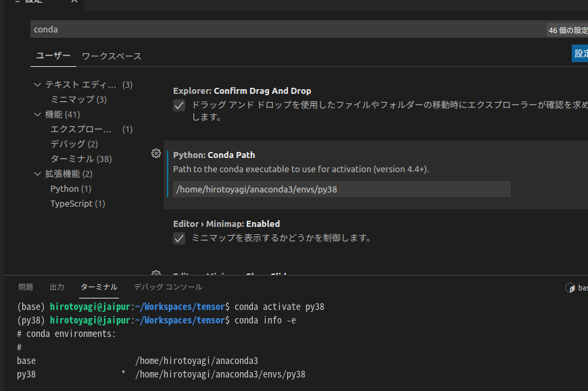Close the settings editor tab
588x391 pixels.
[x=74, y=1]
